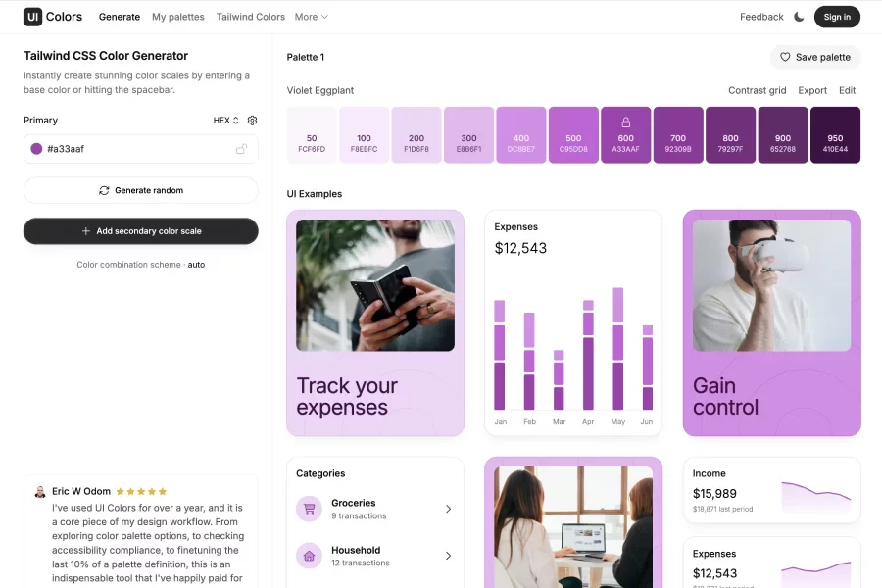Select the 500 shade swatch

573,135
